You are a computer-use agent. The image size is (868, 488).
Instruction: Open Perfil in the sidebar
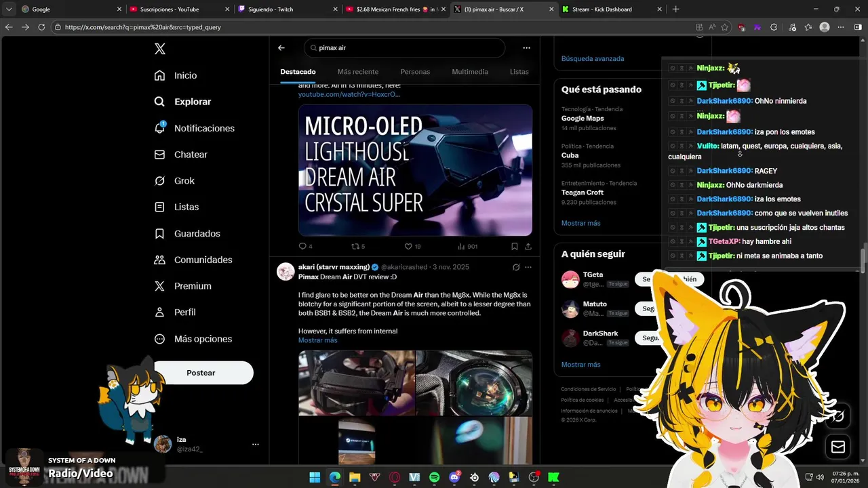pyautogui.click(x=174, y=312)
